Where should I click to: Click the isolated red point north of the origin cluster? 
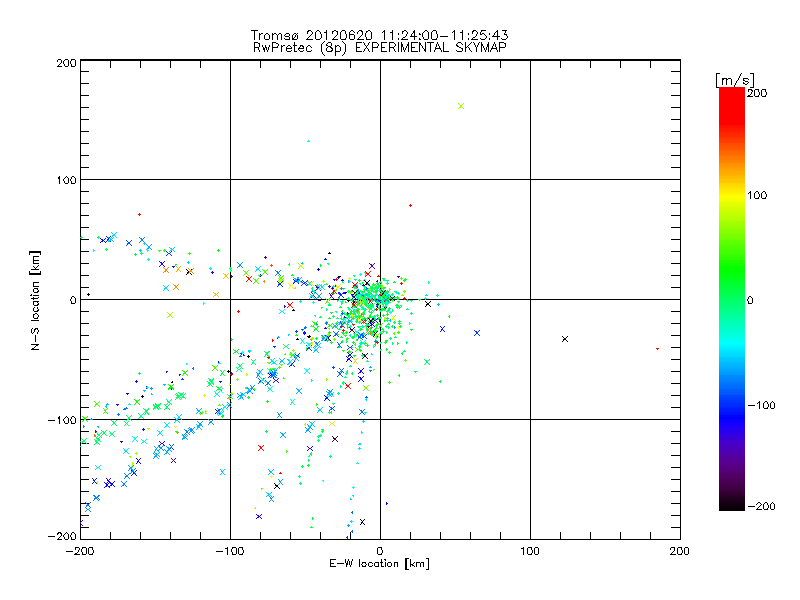tap(411, 206)
